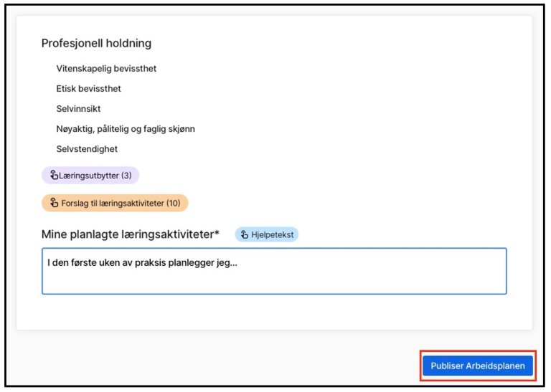This screenshot has width=551, height=392.
Task: Click the (3) count in Læringsutbytter
Action: coord(126,176)
